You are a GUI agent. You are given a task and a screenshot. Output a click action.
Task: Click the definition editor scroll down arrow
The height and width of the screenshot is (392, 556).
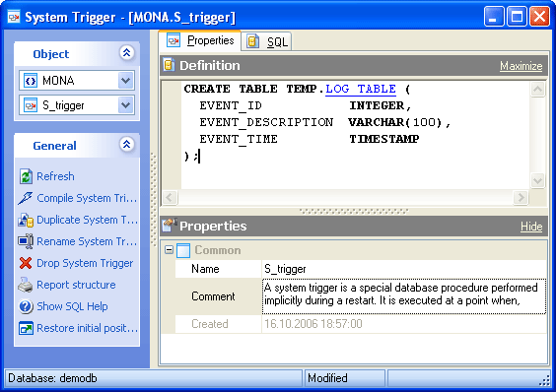tap(537, 181)
